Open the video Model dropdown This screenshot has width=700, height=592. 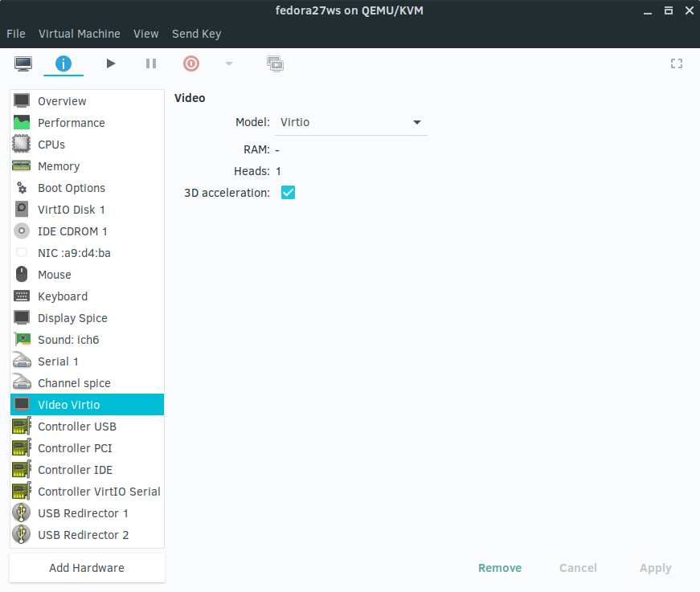pyautogui.click(x=351, y=122)
